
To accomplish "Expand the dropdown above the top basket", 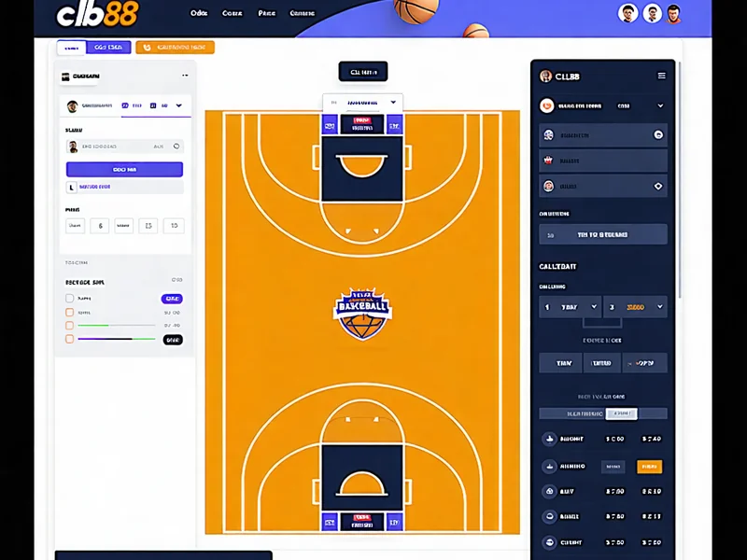I will coord(393,102).
